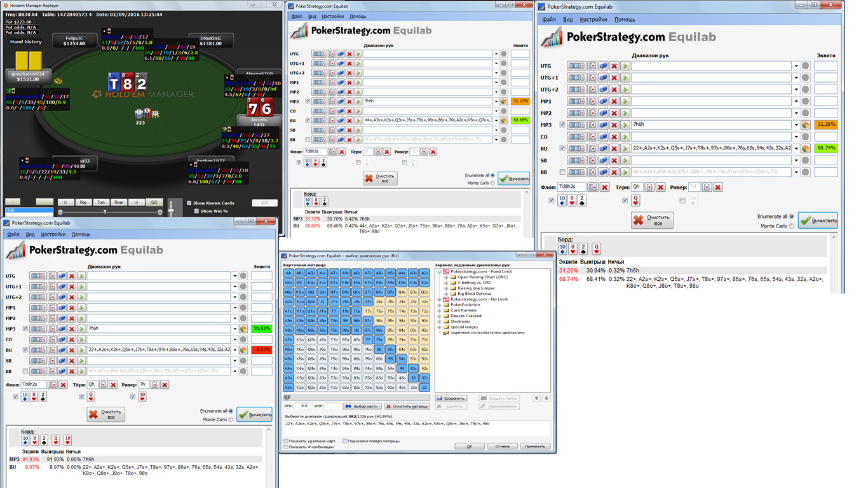Click MP3 pie chart icon in 31.12% window
Screen dimensions: 868x488
point(504,101)
